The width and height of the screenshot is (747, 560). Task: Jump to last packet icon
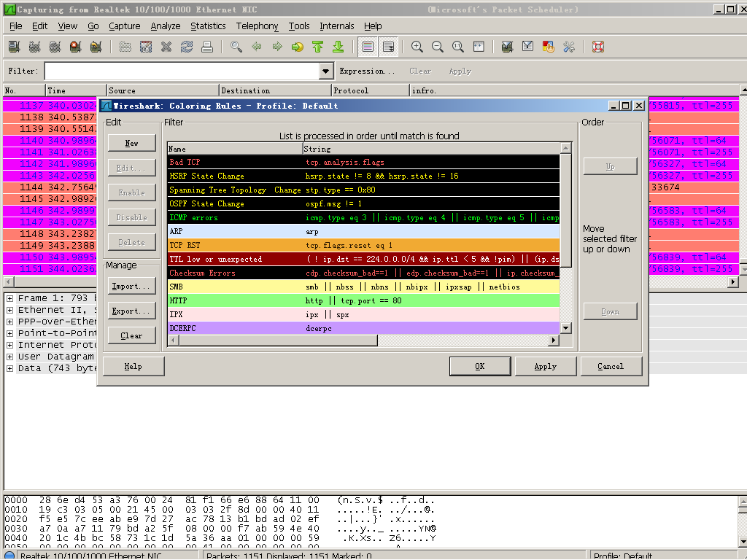(x=338, y=47)
